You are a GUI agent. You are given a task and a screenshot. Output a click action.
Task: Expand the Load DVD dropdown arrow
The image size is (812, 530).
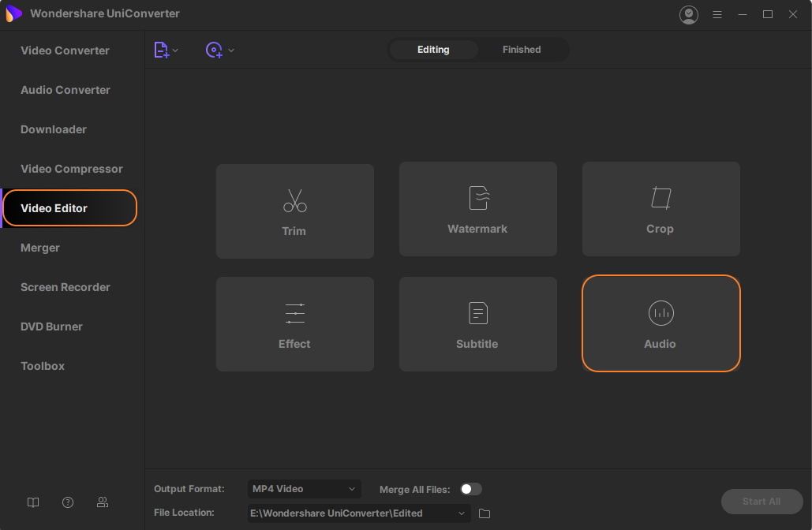(x=230, y=50)
